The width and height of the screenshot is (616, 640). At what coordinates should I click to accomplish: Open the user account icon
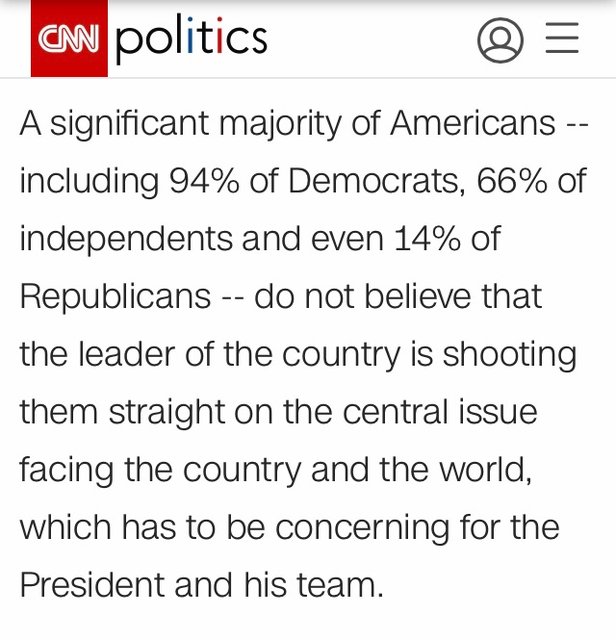coord(500,39)
